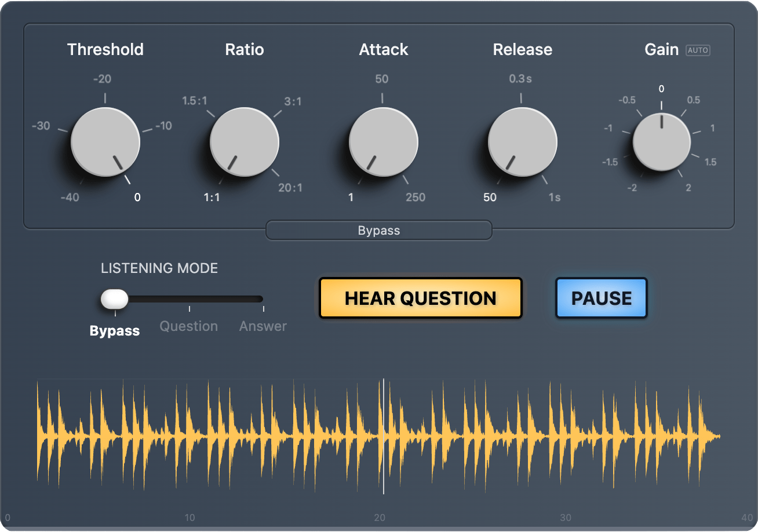
Task: Toggle the AUTO gain badge
Action: [698, 50]
